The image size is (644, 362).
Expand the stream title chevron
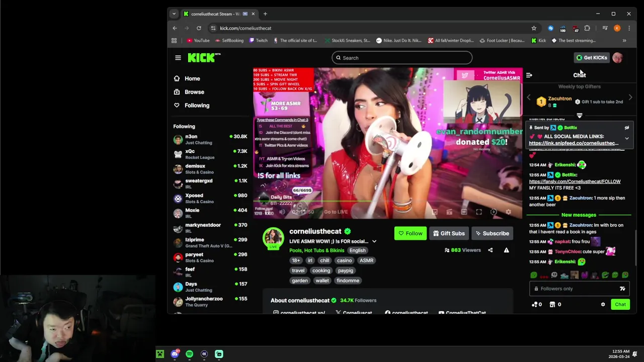coord(374,241)
